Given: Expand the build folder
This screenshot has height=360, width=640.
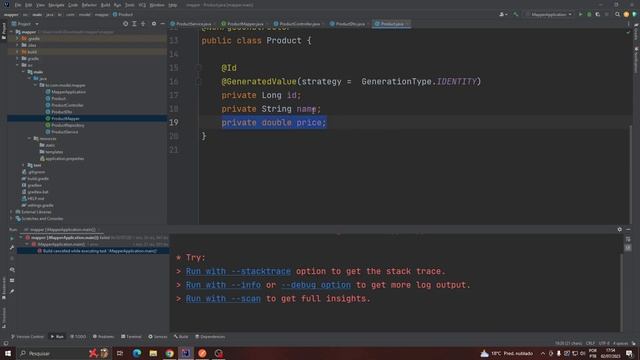Looking at the screenshot, I should 18,52.
